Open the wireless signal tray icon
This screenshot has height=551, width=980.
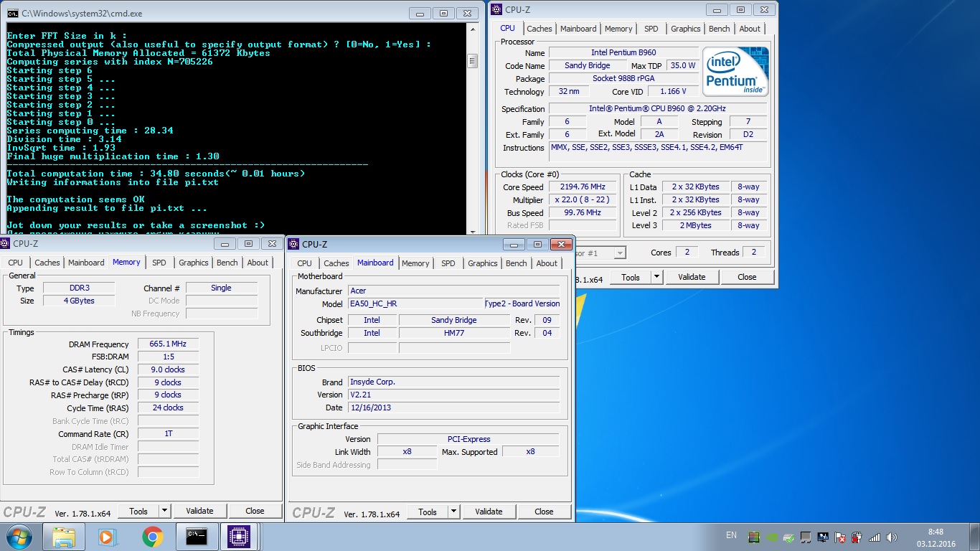click(x=874, y=537)
